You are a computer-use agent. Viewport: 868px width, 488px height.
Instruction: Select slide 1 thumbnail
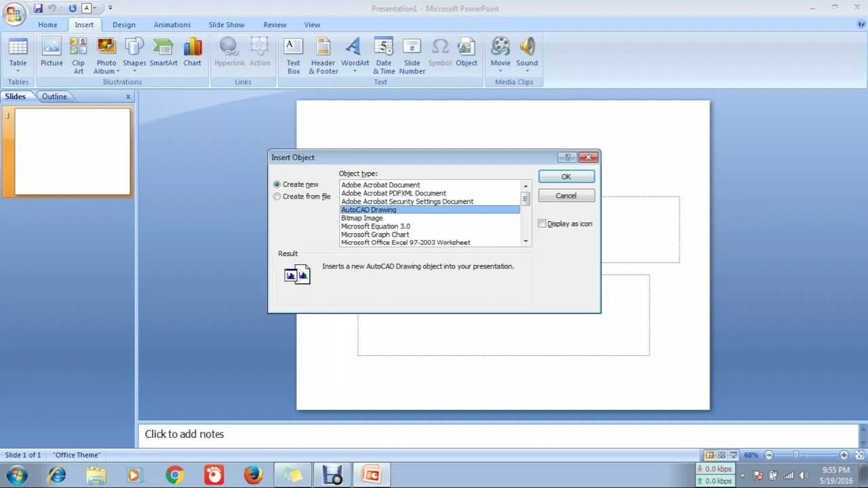pyautogui.click(x=73, y=152)
